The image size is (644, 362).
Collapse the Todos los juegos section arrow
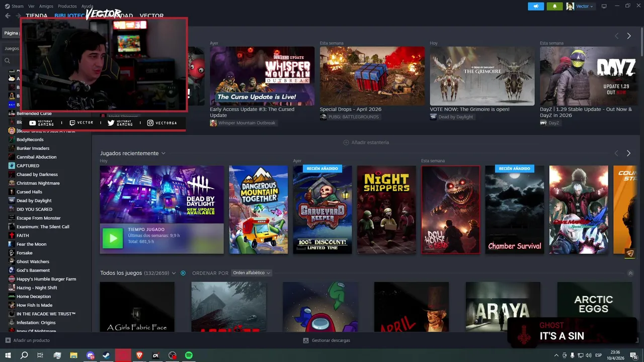click(630, 273)
